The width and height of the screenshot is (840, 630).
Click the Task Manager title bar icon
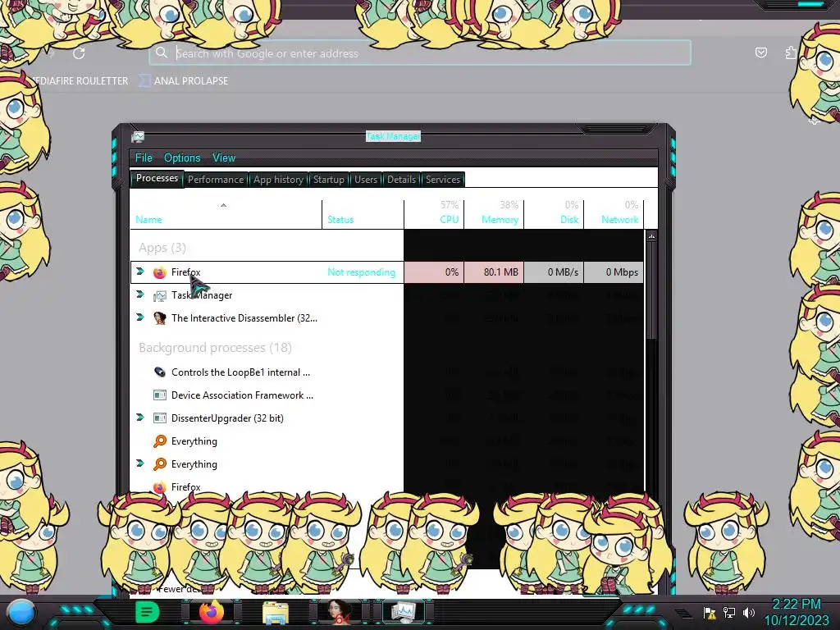coord(138,137)
